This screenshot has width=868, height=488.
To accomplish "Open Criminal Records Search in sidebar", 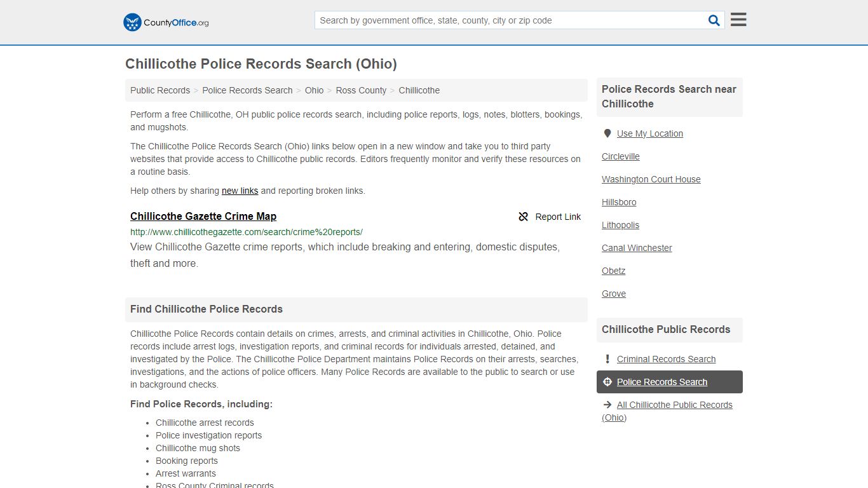I will [x=667, y=359].
